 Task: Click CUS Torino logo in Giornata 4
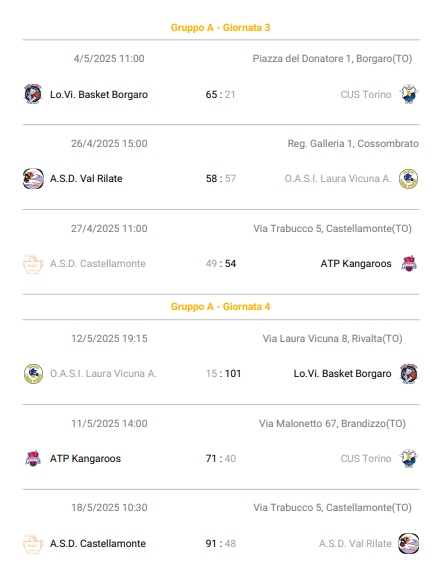[409, 458]
